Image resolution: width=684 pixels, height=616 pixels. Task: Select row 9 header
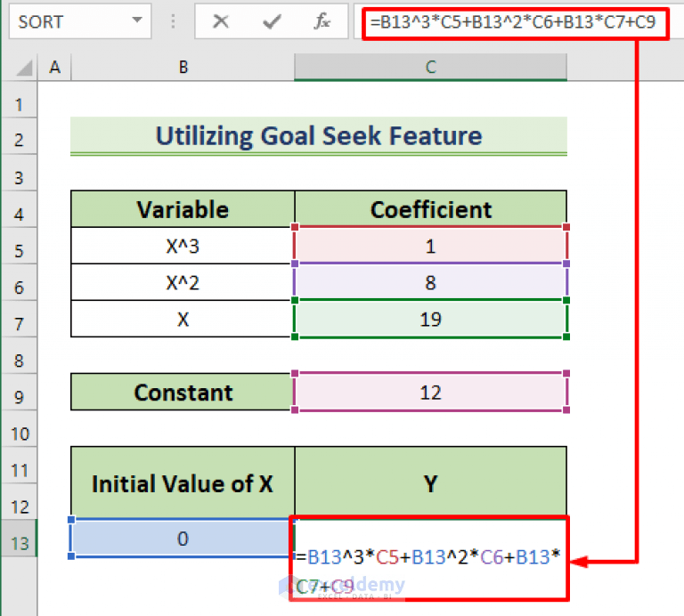pyautogui.click(x=19, y=393)
